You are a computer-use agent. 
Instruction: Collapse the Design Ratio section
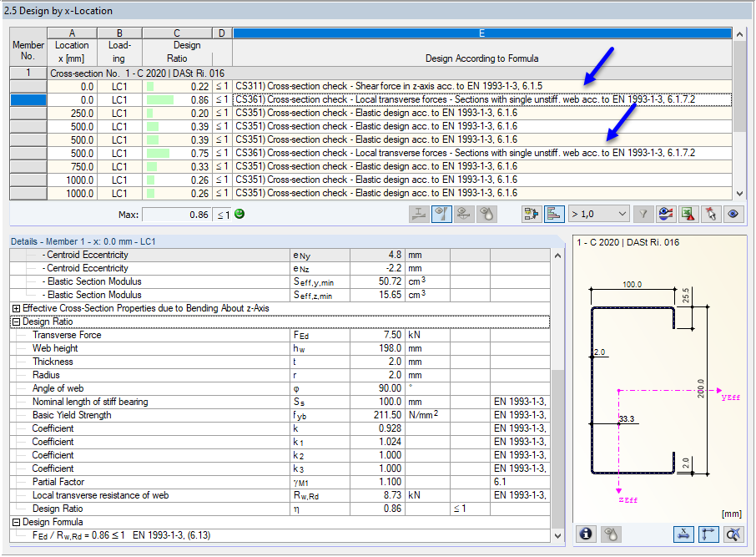pos(16,322)
